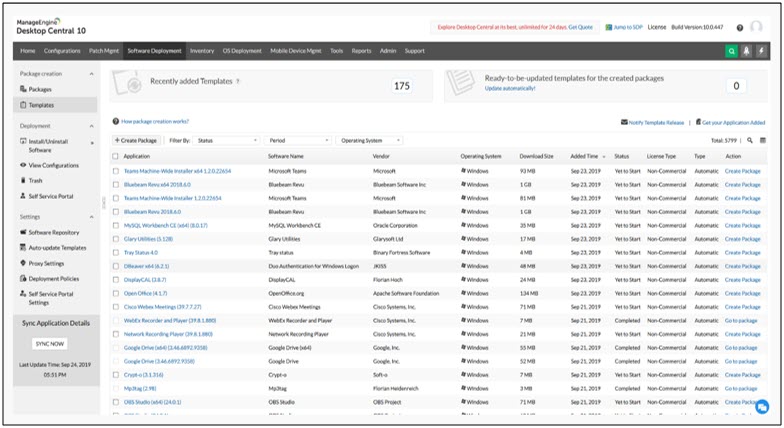Check the DisplayCAL row checkbox
Screen dimensions: 784x428
pyautogui.click(x=116, y=280)
